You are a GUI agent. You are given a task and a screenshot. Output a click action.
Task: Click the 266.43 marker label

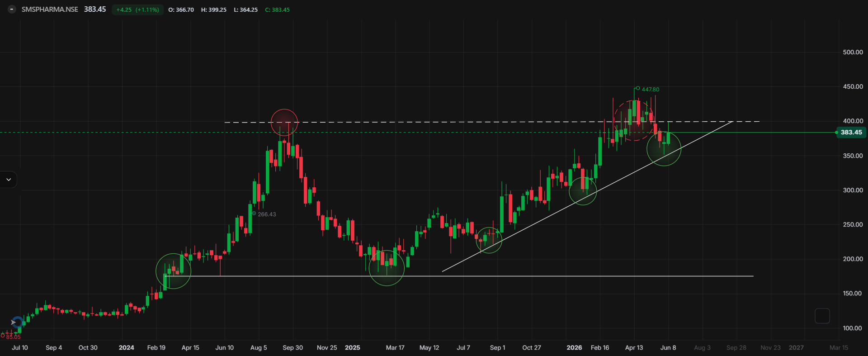tap(267, 214)
